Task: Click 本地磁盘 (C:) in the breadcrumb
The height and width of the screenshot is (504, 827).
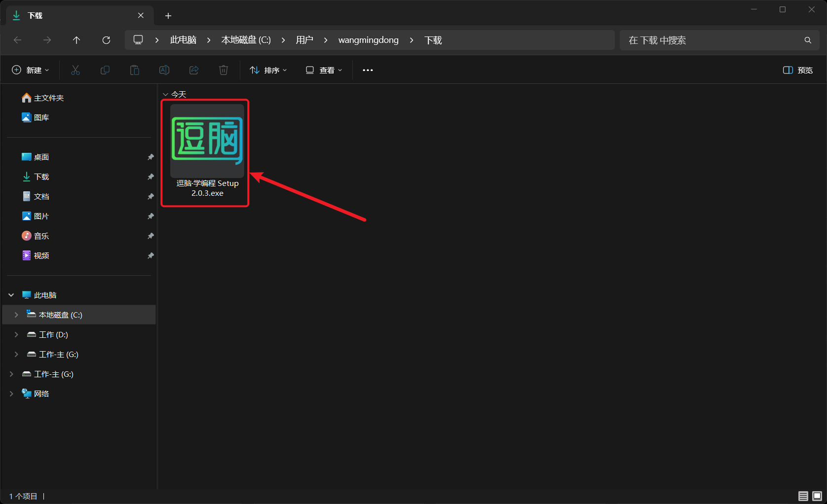Action: (246, 40)
